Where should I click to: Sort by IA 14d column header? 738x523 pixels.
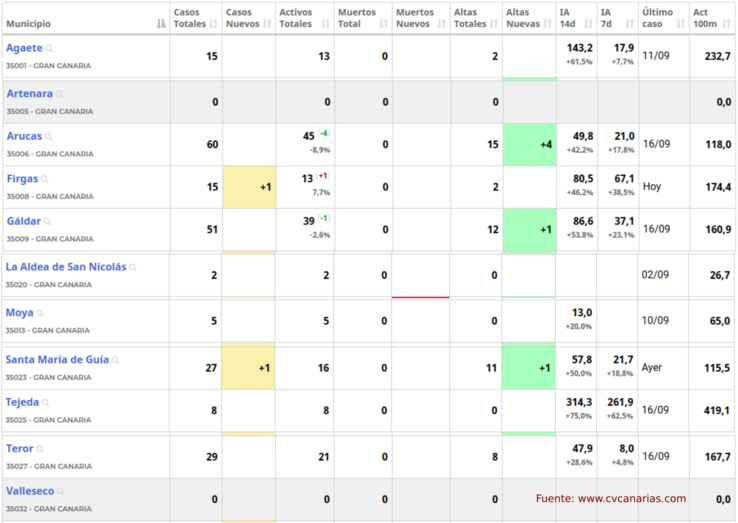click(x=574, y=18)
